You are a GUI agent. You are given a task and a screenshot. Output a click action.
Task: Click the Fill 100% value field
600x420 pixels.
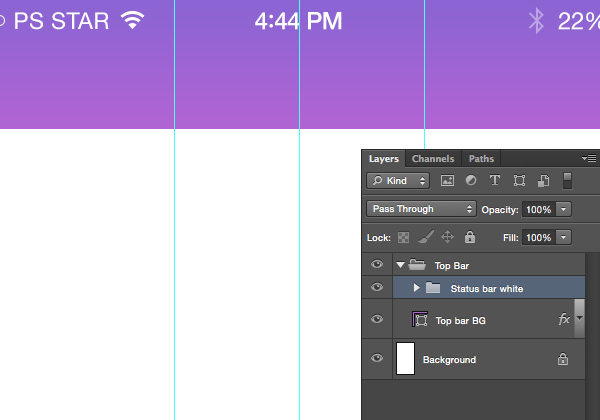(x=539, y=237)
